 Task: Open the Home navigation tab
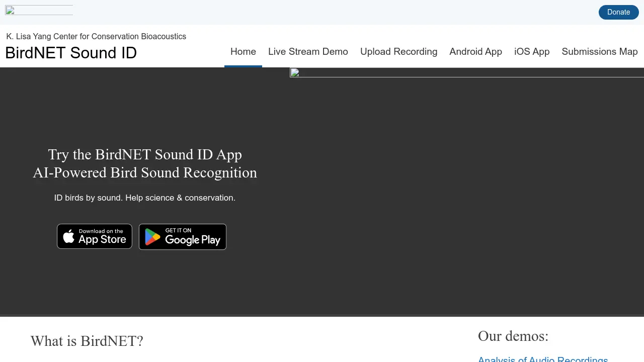pos(243,52)
